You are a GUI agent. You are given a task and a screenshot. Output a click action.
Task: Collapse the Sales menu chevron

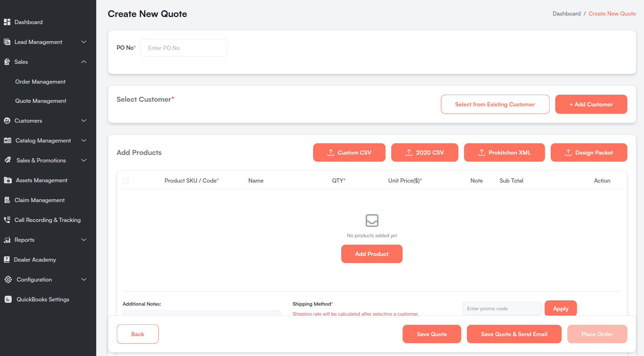(x=84, y=62)
